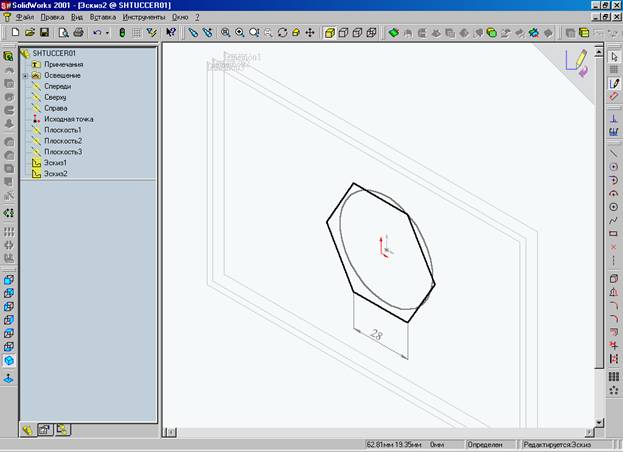Click the 28 dimension value
Viewport: 623px width, 452px height.
click(376, 336)
